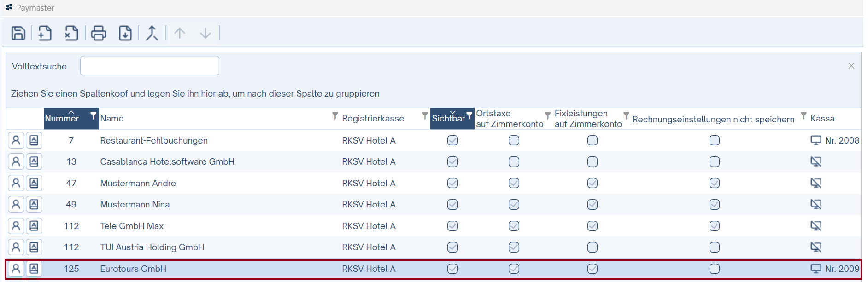Click the export/download toolbar icon
This screenshot has width=868, height=282.
pos(125,33)
